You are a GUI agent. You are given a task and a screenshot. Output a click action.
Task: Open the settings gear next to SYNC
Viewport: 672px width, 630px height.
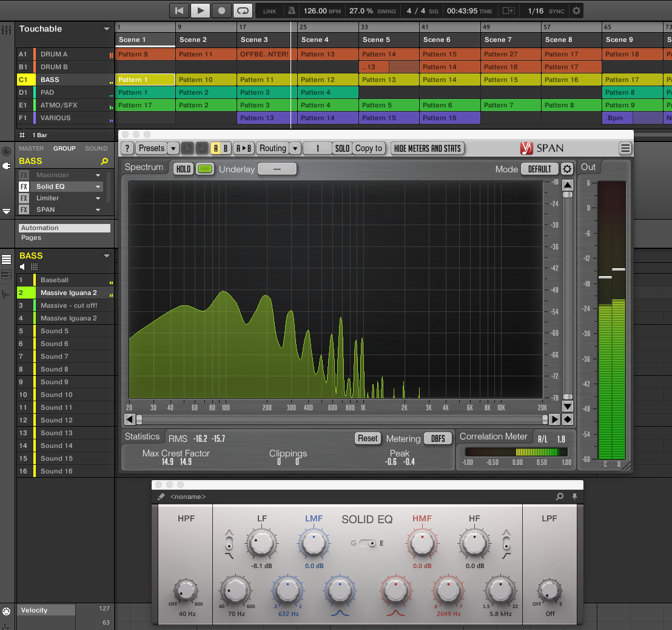pos(576,10)
